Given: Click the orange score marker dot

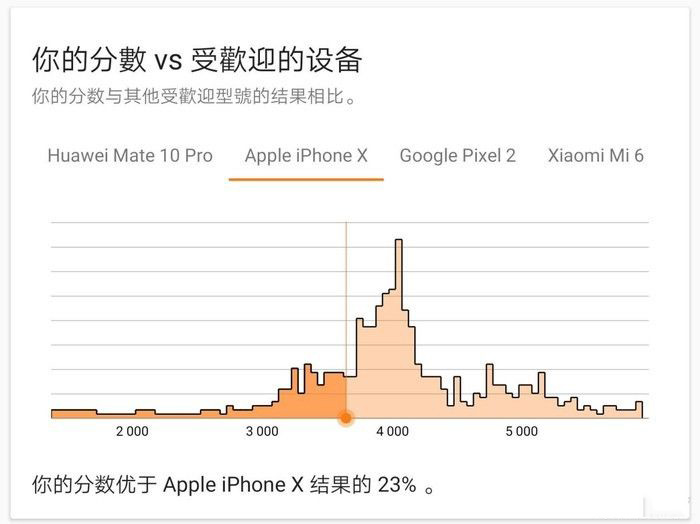Looking at the screenshot, I should 346,418.
